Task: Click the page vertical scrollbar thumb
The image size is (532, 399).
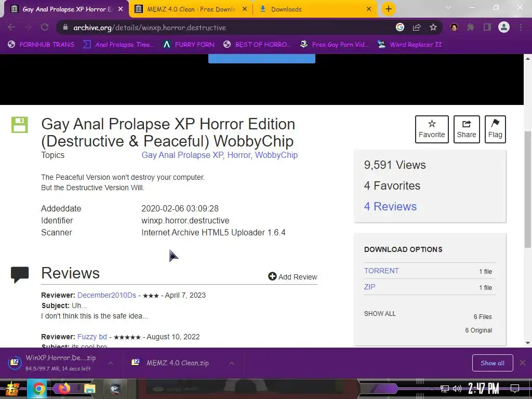Action: tap(528, 189)
